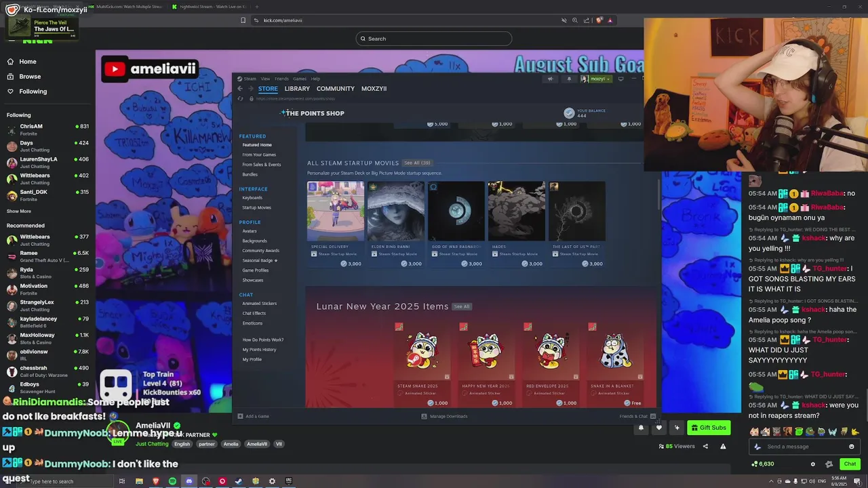Open Manage Downloads in Steam
Screen dimensions: 868x488
(x=445, y=416)
